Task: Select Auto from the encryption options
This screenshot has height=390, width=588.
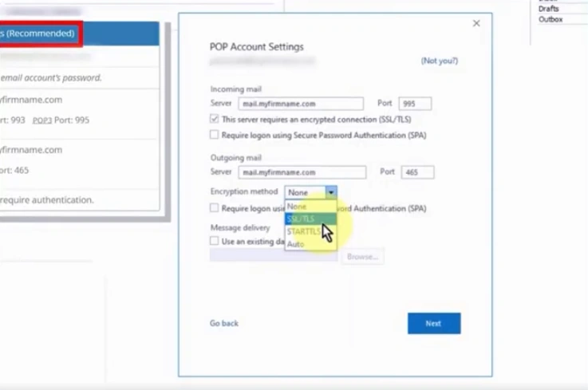Action: pyautogui.click(x=296, y=244)
